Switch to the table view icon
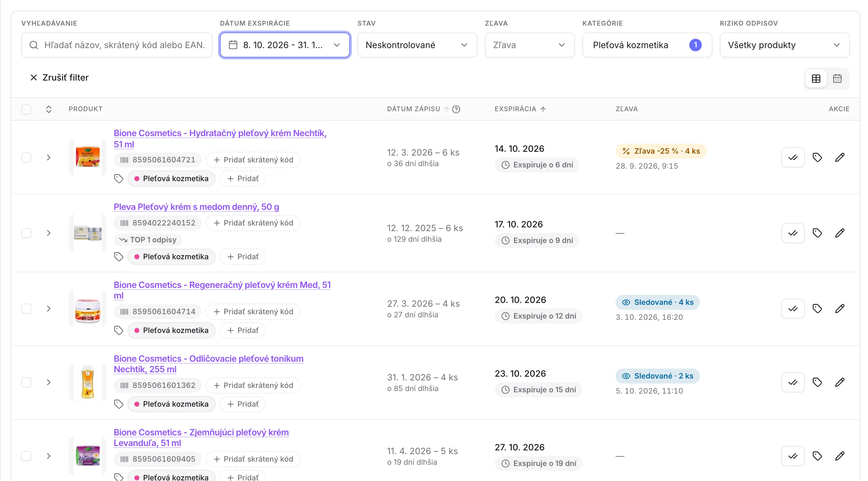 click(816, 78)
